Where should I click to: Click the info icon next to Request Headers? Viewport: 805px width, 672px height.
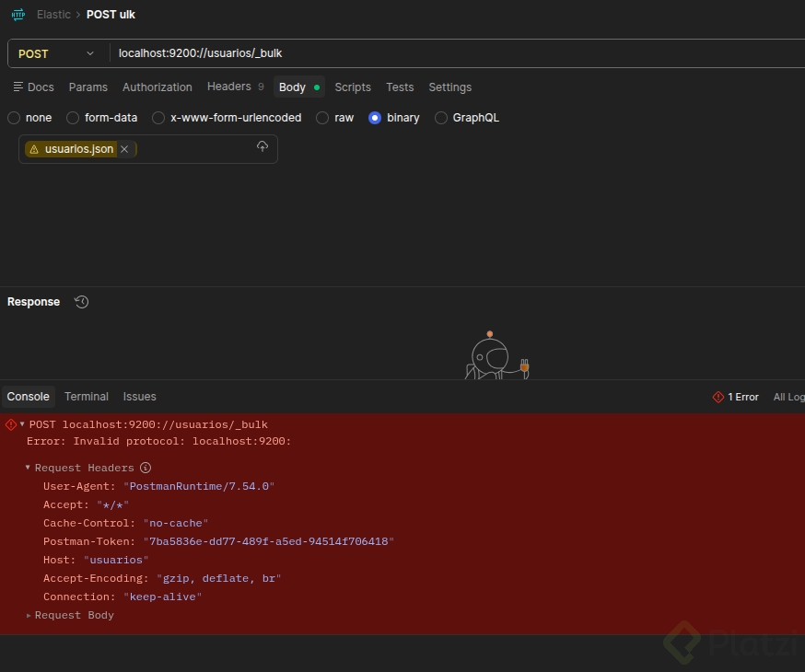tap(146, 468)
